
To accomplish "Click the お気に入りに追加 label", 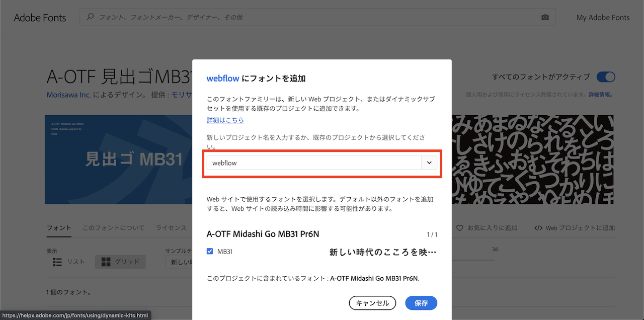I will [x=492, y=228].
